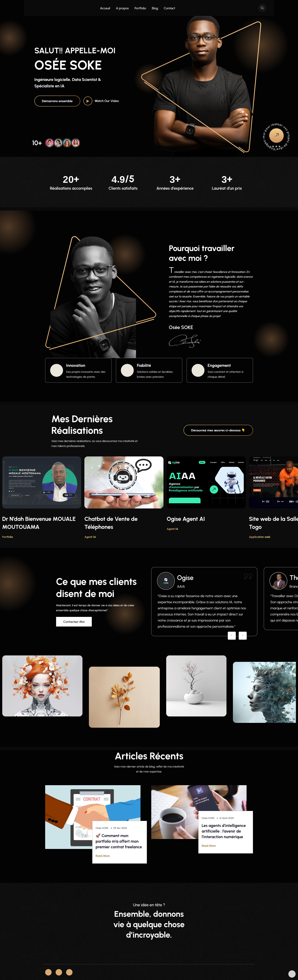Image resolution: width=298 pixels, height=980 pixels.
Task: Show next testimonial with right arrow
Action: [x=242, y=635]
